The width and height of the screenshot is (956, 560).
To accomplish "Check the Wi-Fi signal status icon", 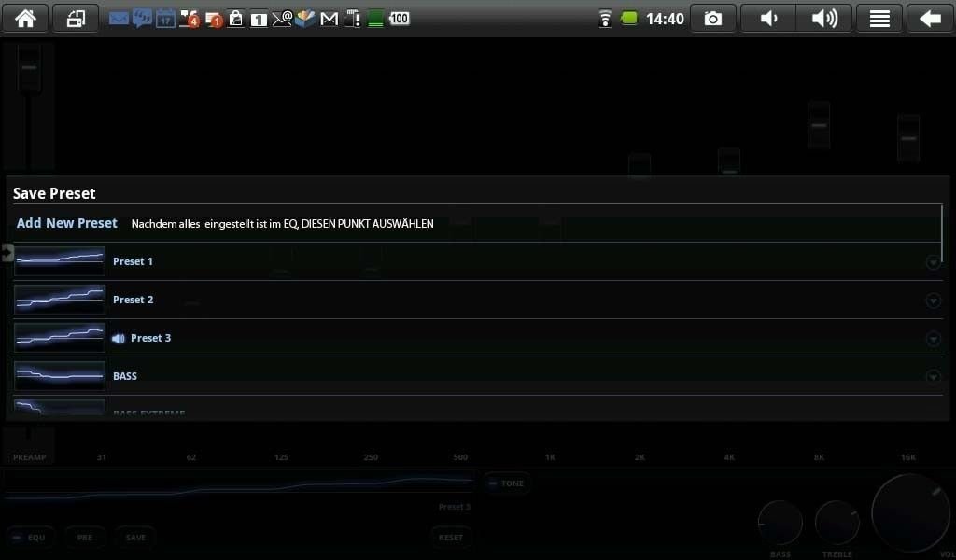I will (x=605, y=19).
